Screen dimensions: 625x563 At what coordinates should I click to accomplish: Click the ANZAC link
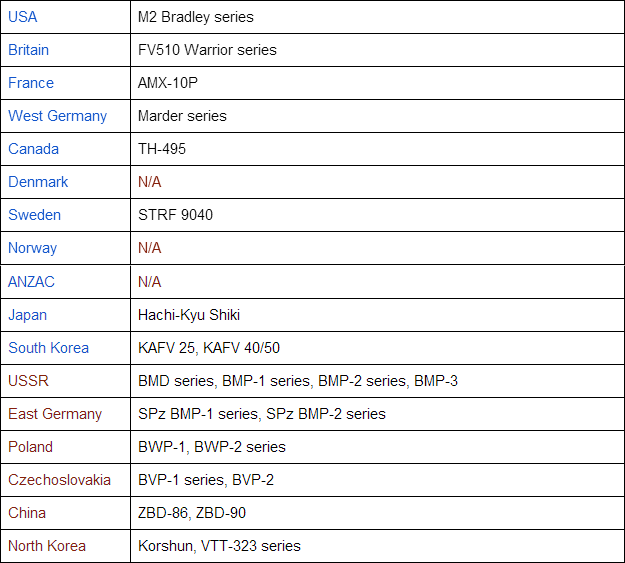[x=31, y=282]
